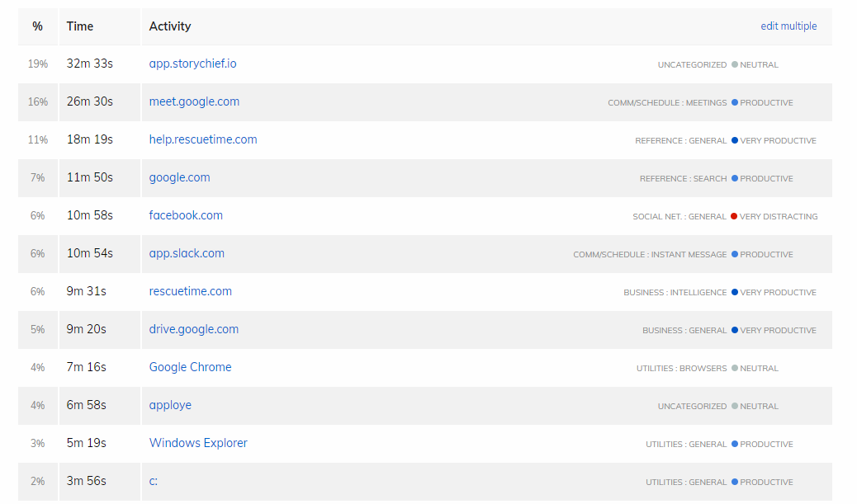Open the meet.google.com activity link

194,101
